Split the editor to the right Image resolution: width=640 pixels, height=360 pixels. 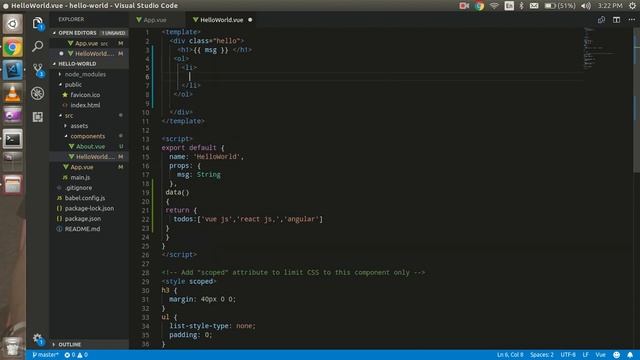(x=616, y=20)
